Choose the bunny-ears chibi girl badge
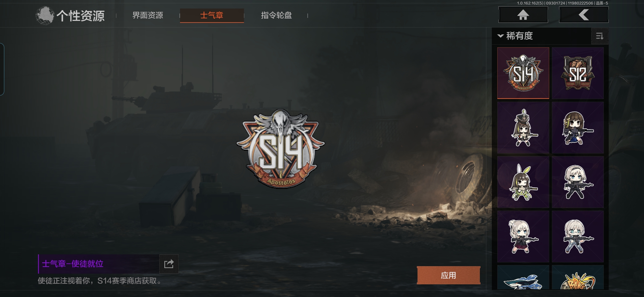Screen dimensions: 644x297 [523, 182]
